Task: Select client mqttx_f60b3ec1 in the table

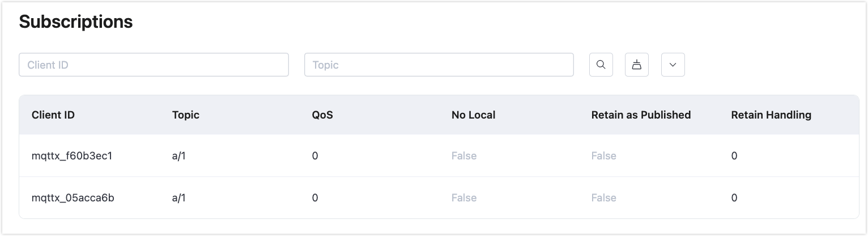Action: click(72, 155)
